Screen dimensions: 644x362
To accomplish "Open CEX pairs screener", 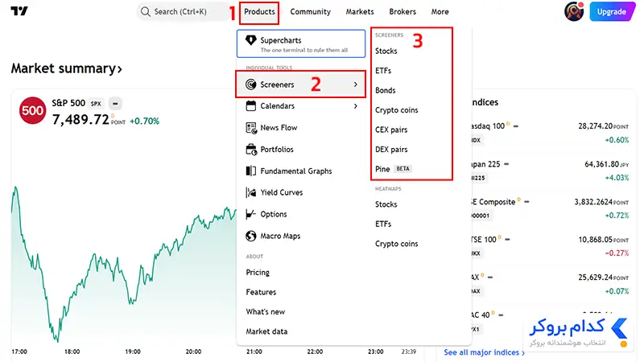I will (x=391, y=130).
